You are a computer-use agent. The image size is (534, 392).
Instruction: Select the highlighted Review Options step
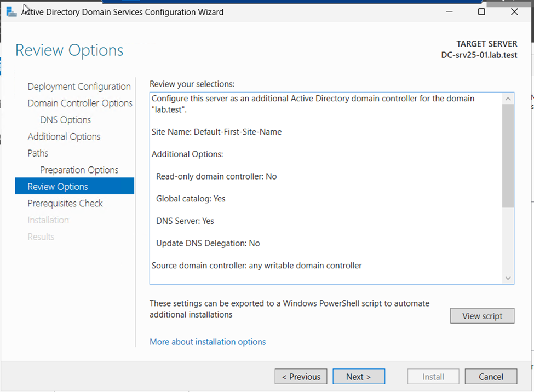pyautogui.click(x=74, y=186)
